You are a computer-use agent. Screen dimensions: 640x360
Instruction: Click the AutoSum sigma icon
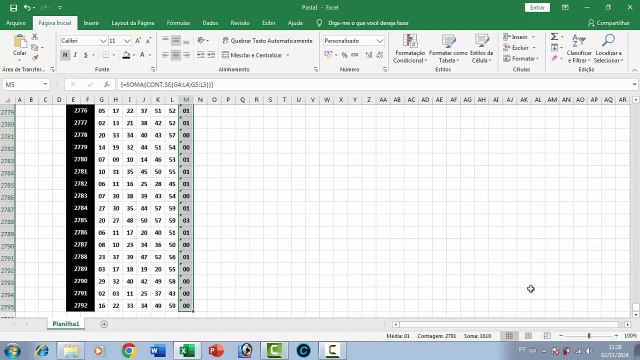pyautogui.click(x=554, y=37)
